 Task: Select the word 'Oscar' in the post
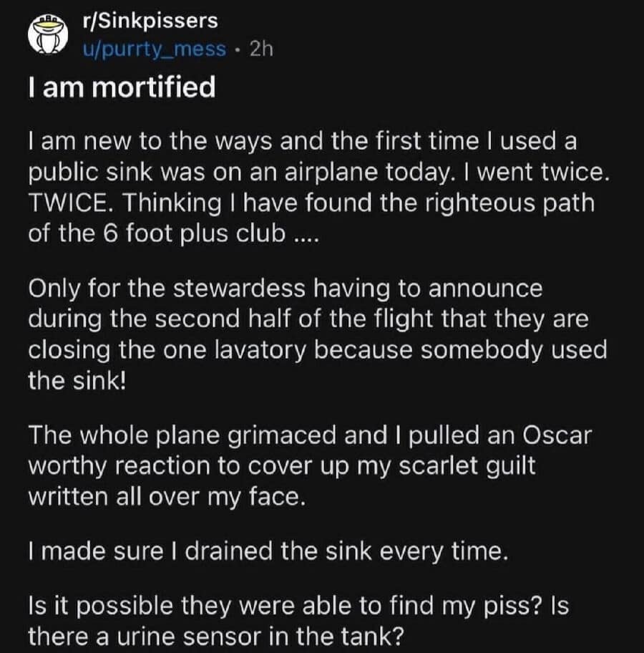tap(557, 435)
